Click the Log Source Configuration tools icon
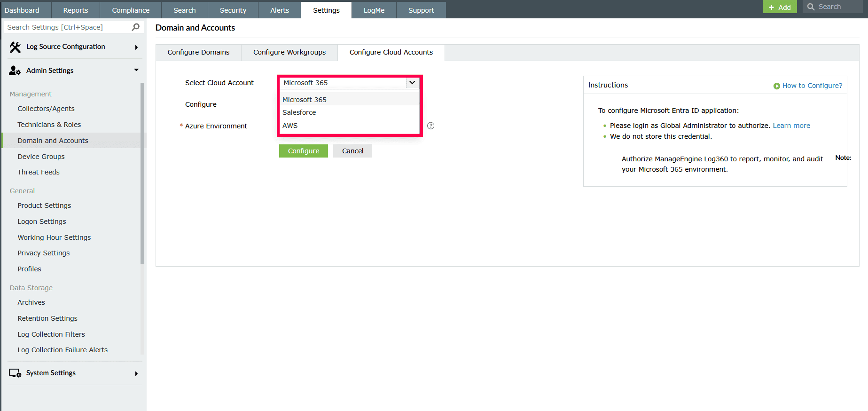 pyautogui.click(x=15, y=47)
